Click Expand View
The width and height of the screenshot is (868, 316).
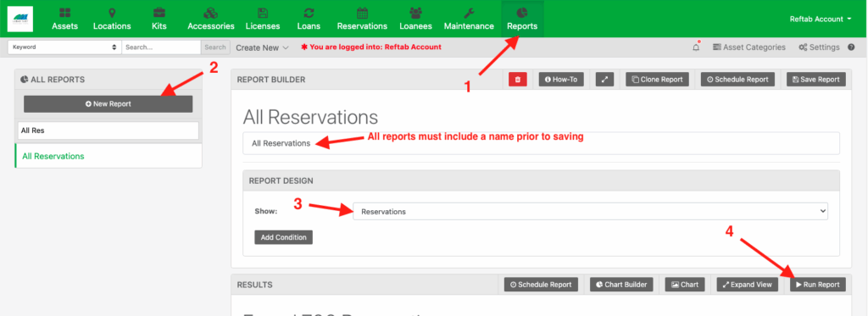(x=748, y=285)
